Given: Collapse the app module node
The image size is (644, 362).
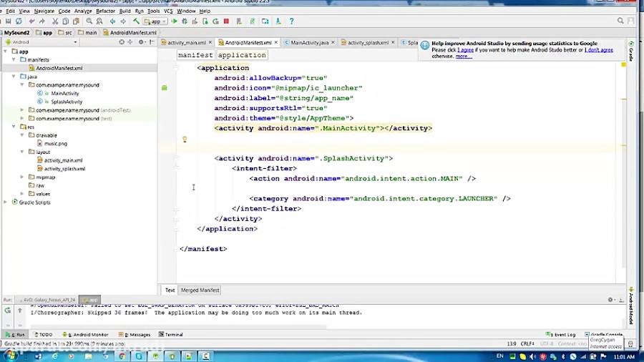Looking at the screenshot, I should (x=5, y=52).
